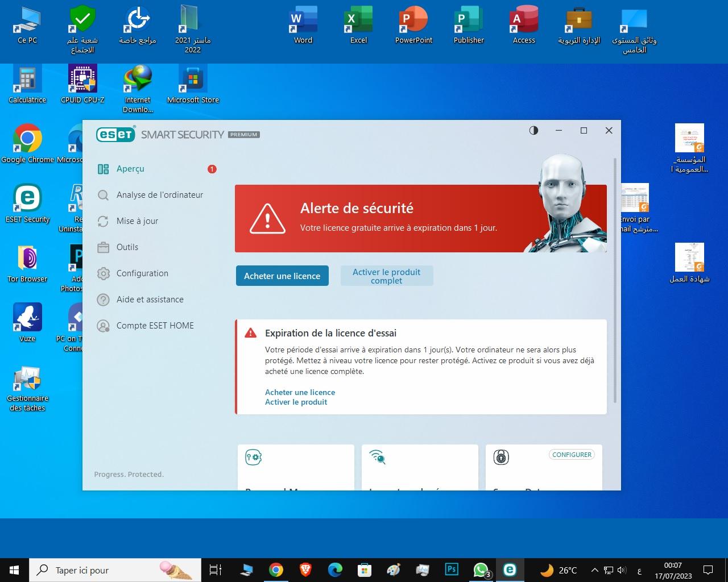Click the volume speaker tray icon

pyautogui.click(x=621, y=569)
